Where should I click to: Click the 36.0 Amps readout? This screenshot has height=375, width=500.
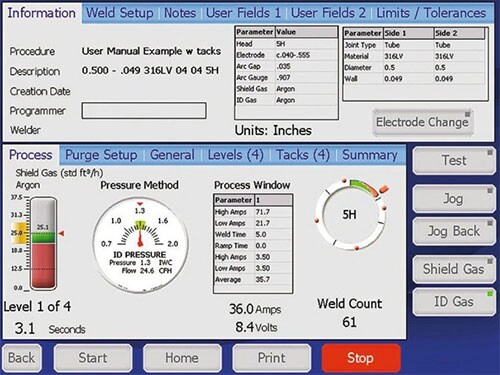tap(255, 309)
